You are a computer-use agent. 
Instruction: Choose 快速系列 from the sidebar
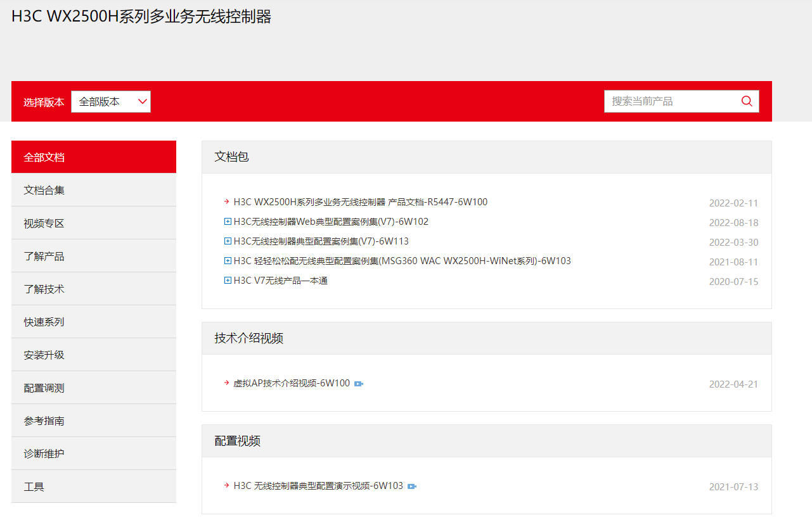pyautogui.click(x=94, y=322)
